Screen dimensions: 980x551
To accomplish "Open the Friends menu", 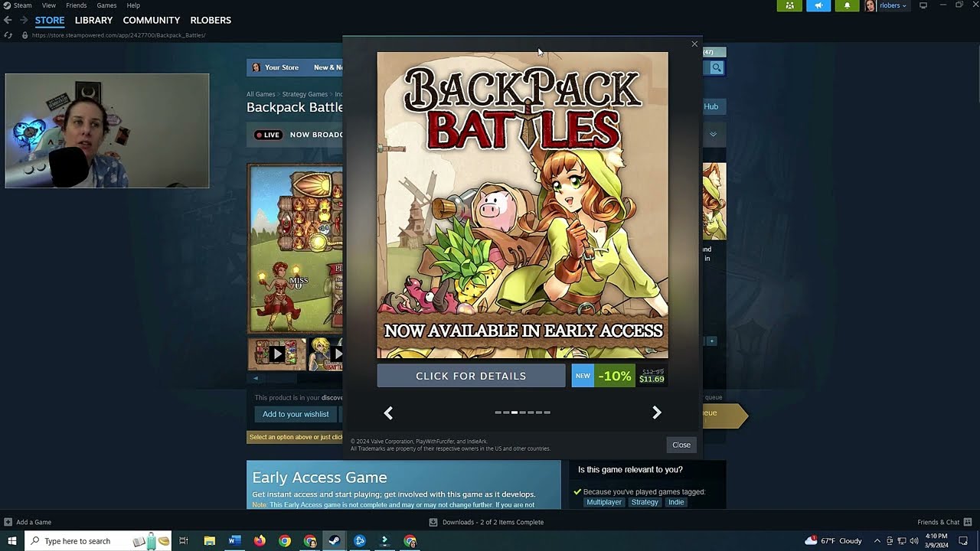I will (76, 5).
